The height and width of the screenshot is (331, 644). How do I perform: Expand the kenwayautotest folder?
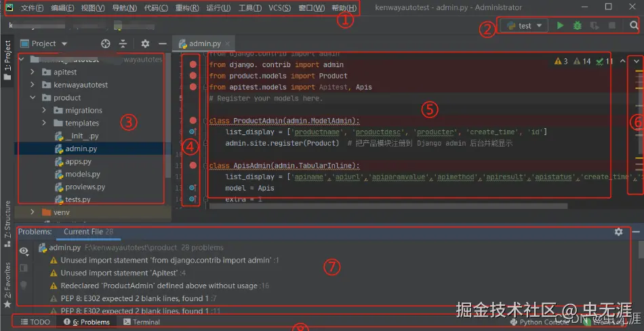33,85
